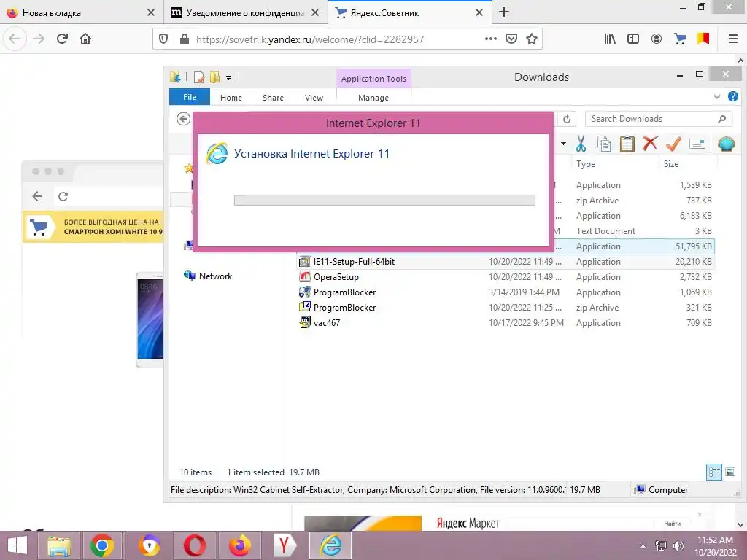Click the Paste clipboard icon
Image resolution: width=747 pixels, height=560 pixels.
[x=627, y=144]
